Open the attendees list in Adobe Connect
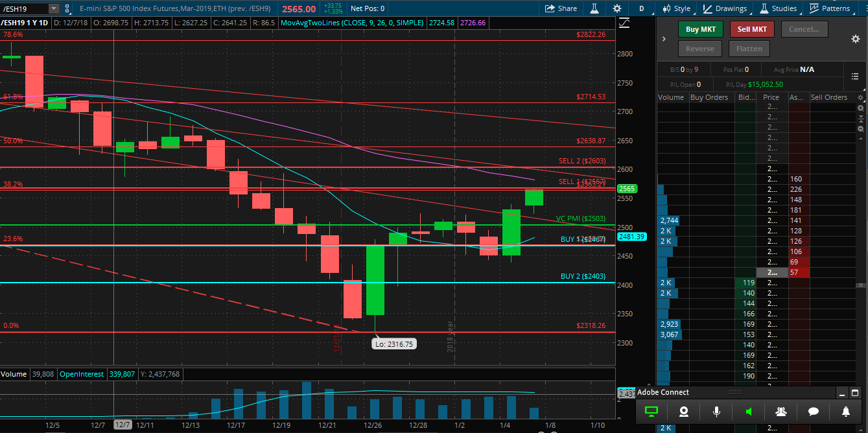Screen dimensions: 868x433 pyautogui.click(x=781, y=411)
